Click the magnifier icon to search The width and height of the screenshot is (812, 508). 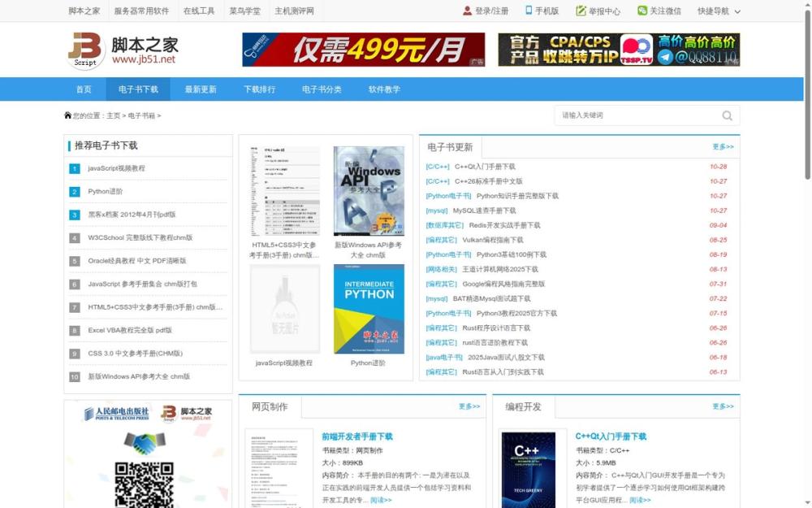point(726,115)
